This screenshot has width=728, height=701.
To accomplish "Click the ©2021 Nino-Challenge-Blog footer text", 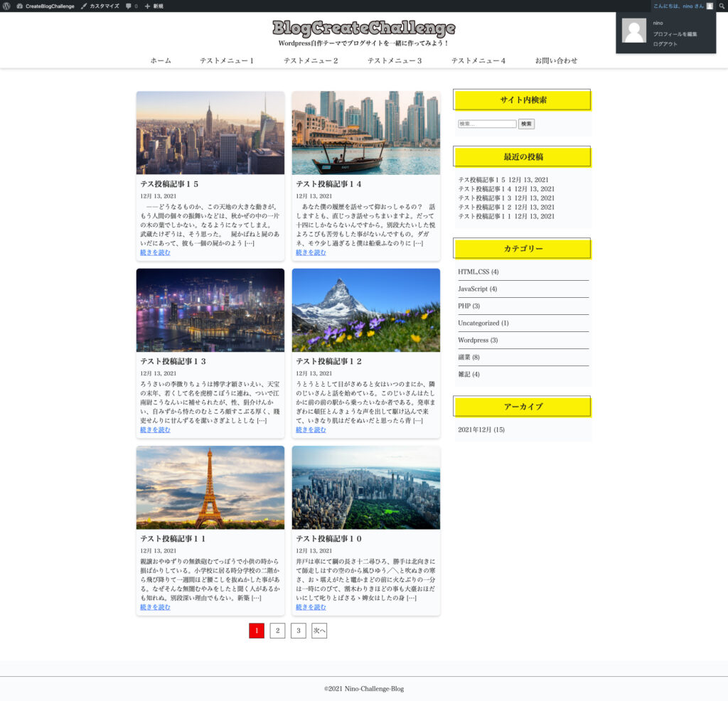I will pos(364,689).
